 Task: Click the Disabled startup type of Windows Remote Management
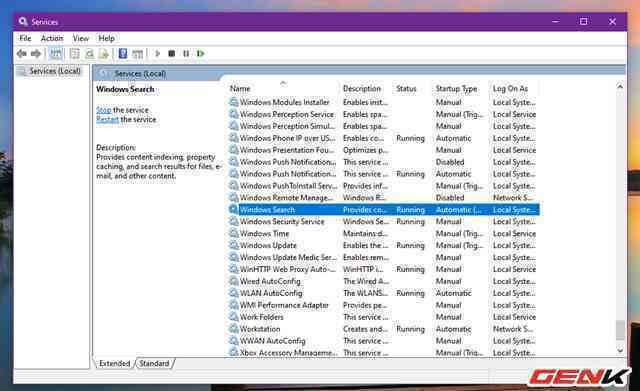coord(450,198)
